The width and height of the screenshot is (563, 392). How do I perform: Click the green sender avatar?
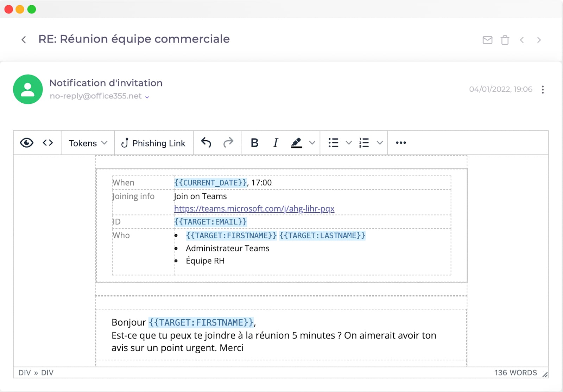[x=28, y=89]
